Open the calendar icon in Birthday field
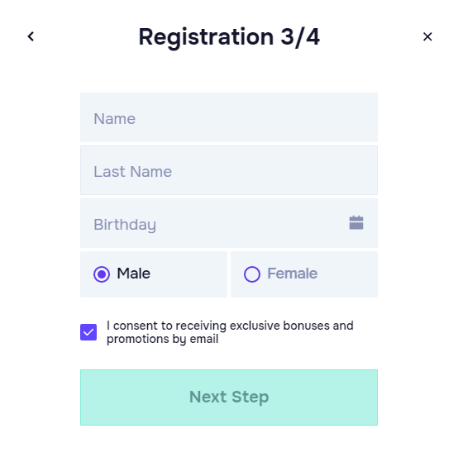Viewport: 458px width, 476px height. click(x=356, y=222)
